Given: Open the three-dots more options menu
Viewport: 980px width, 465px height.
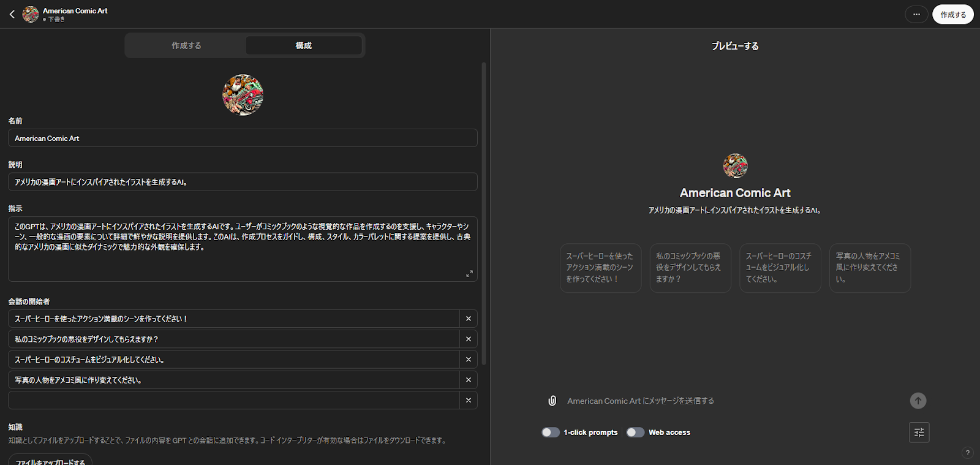Looking at the screenshot, I should (916, 14).
